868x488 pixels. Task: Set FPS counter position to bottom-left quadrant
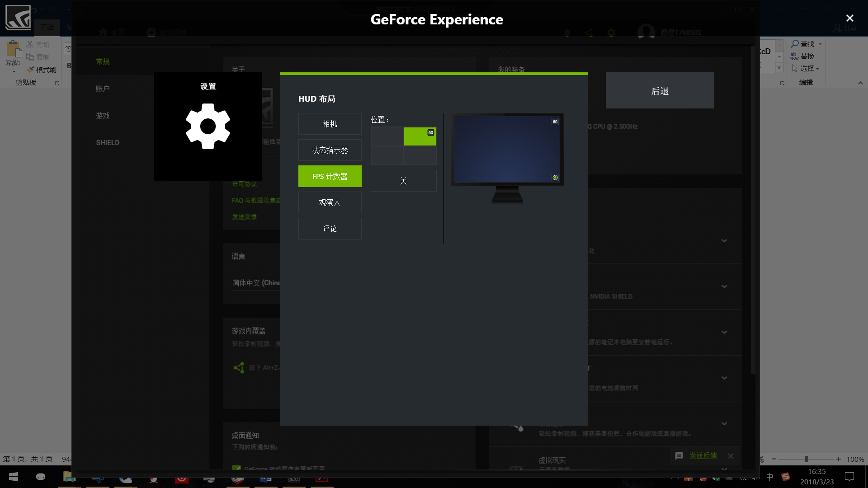[387, 155]
